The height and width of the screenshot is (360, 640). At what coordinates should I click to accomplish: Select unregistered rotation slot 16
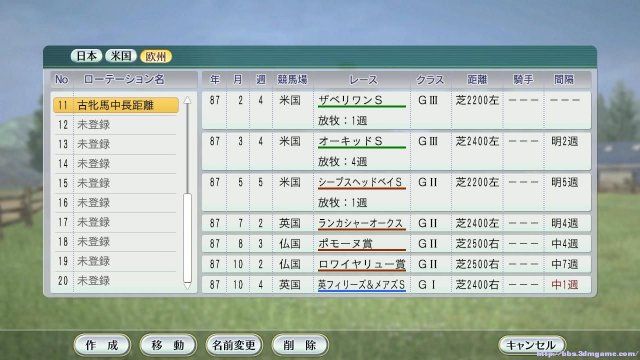(x=116, y=202)
